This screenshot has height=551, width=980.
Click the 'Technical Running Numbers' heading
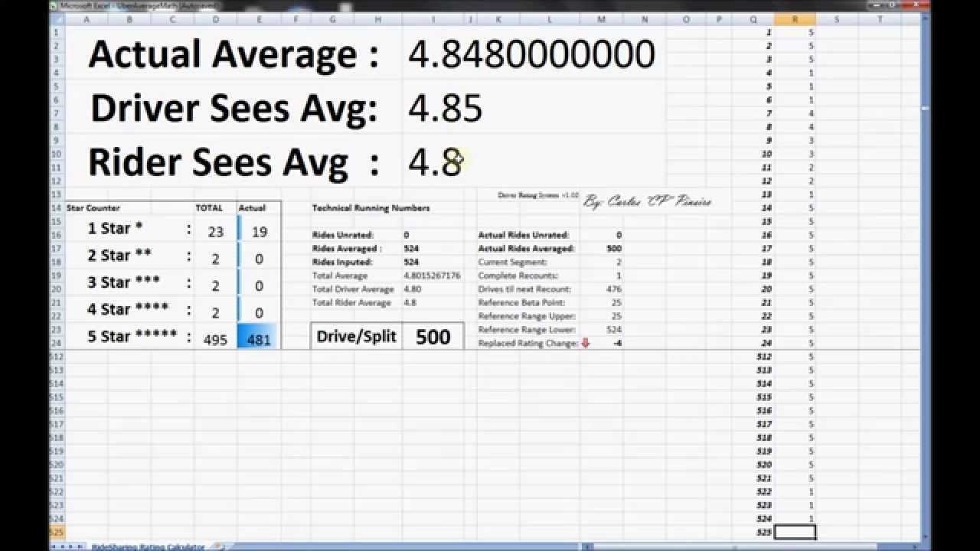[x=371, y=208]
